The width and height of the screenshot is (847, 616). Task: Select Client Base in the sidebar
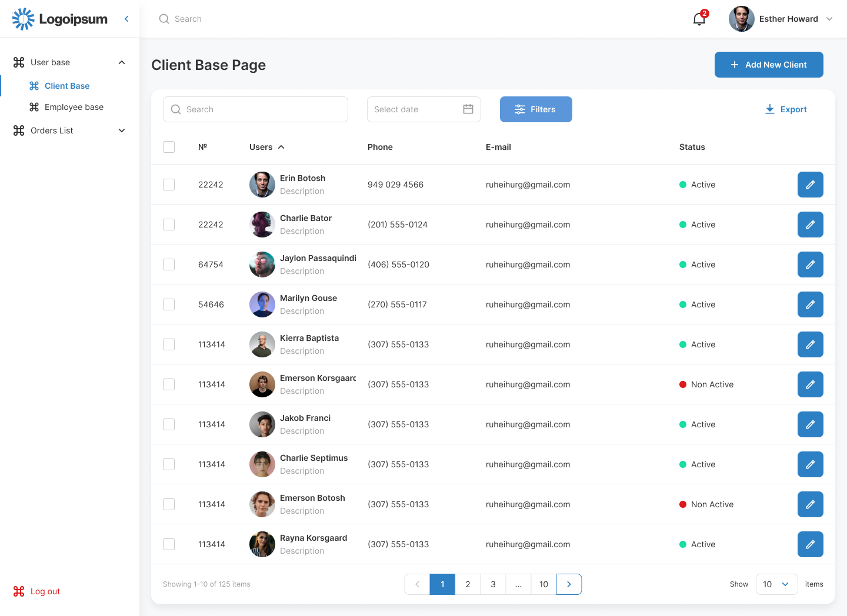[x=67, y=86]
